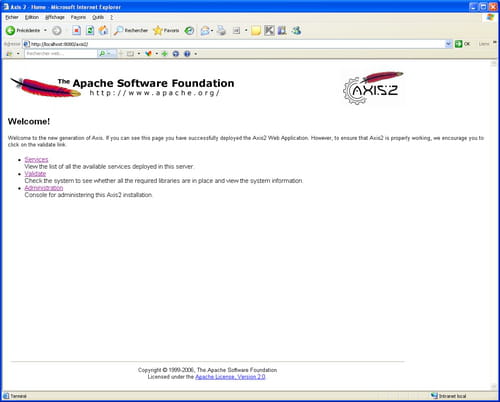Open the History clock icon
The width and height of the screenshot is (500, 402).
tap(189, 31)
